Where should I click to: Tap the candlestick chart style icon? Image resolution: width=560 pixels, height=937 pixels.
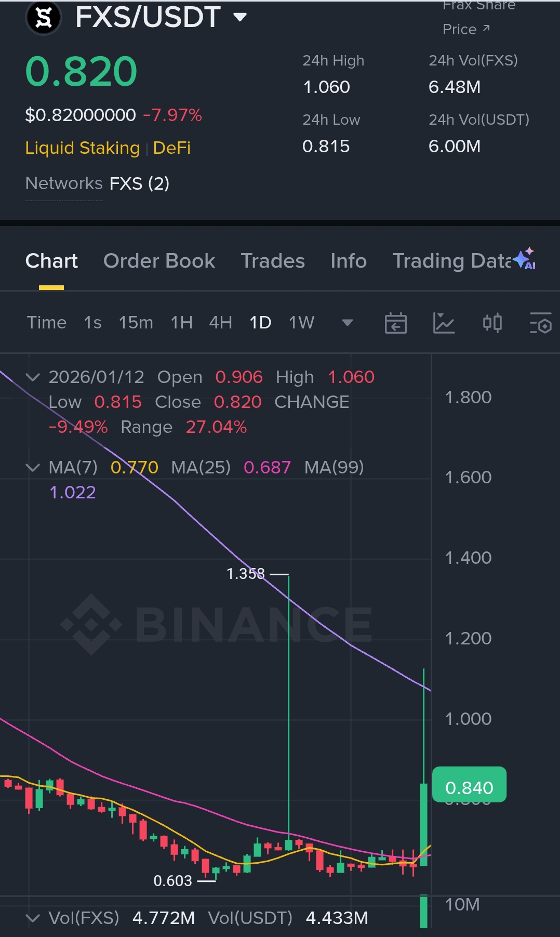point(492,323)
